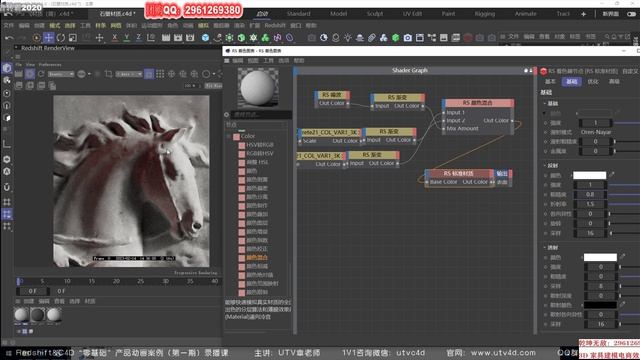Click the Render View clapperboard icon
Image resolution: width=640 pixels, height=360 pixels.
click(166, 38)
